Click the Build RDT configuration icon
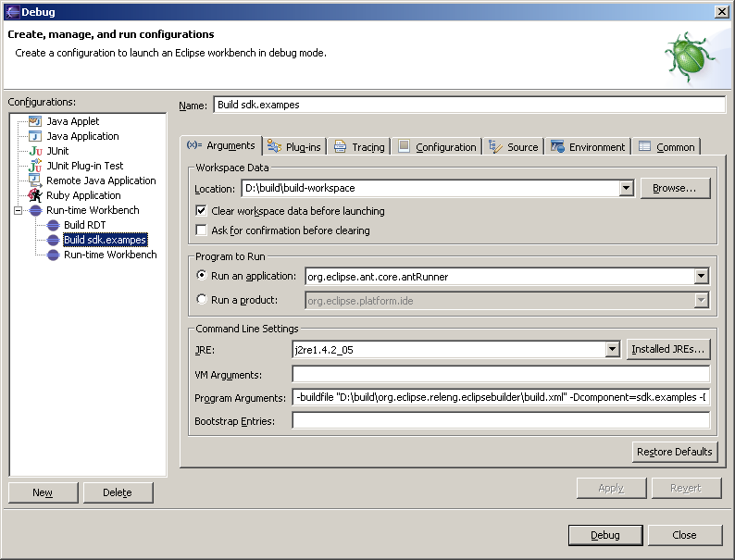Image resolution: width=735 pixels, height=560 pixels. [53, 225]
